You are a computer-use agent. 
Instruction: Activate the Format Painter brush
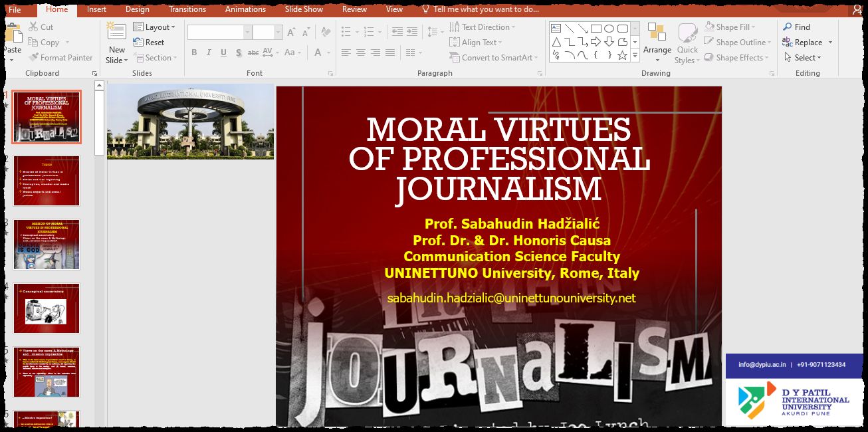pyautogui.click(x=60, y=58)
